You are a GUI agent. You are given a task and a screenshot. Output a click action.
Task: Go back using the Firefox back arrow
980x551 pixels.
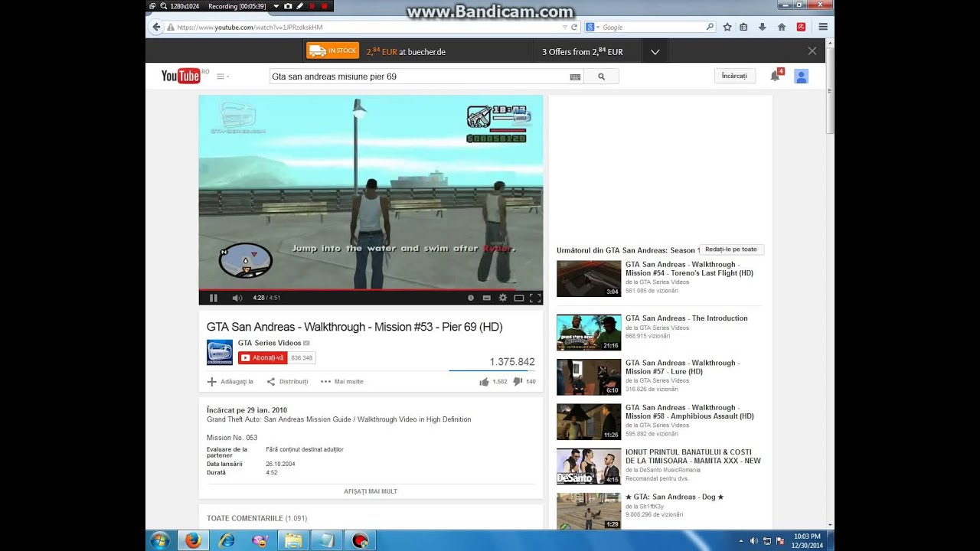click(x=156, y=27)
